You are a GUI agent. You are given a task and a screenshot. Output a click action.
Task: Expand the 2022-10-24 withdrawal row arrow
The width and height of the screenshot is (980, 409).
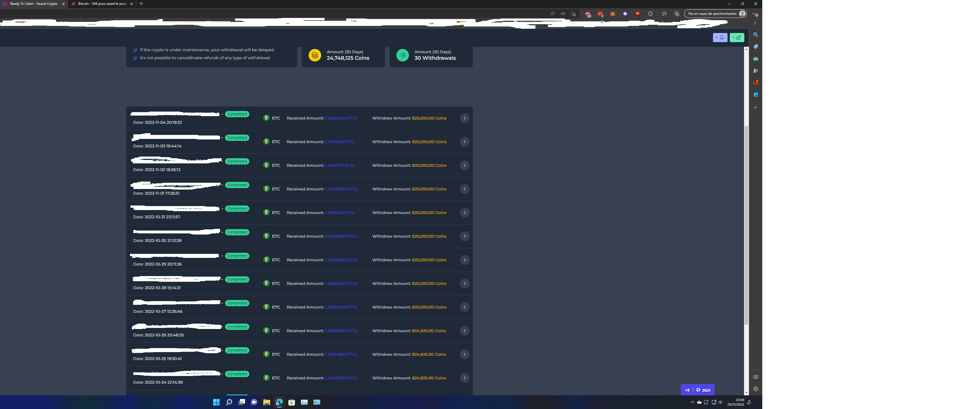[464, 378]
